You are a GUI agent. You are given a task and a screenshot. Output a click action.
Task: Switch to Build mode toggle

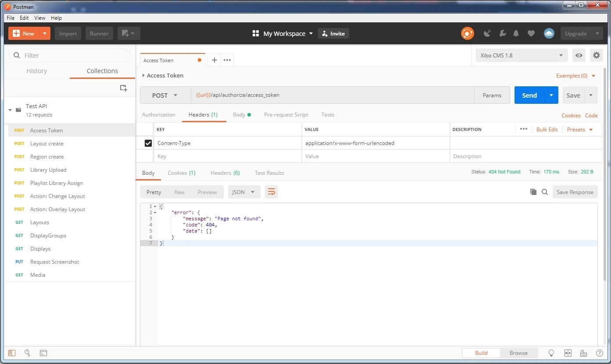click(x=481, y=353)
